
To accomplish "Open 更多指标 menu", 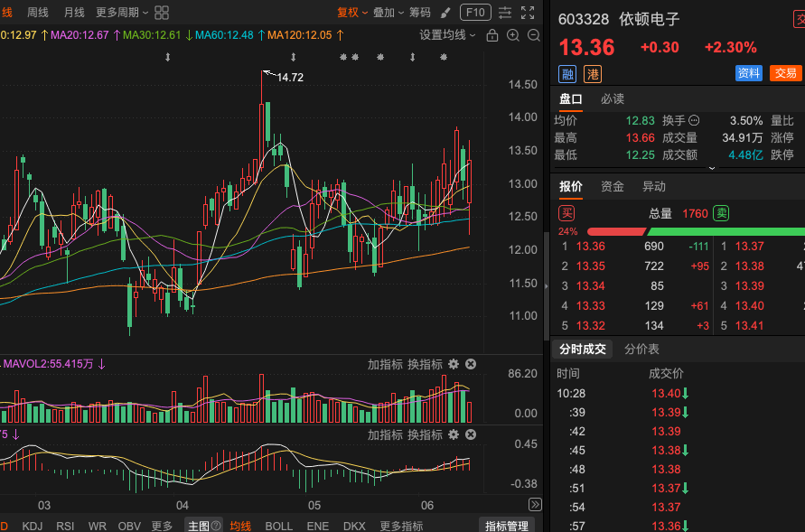I will [401, 526].
